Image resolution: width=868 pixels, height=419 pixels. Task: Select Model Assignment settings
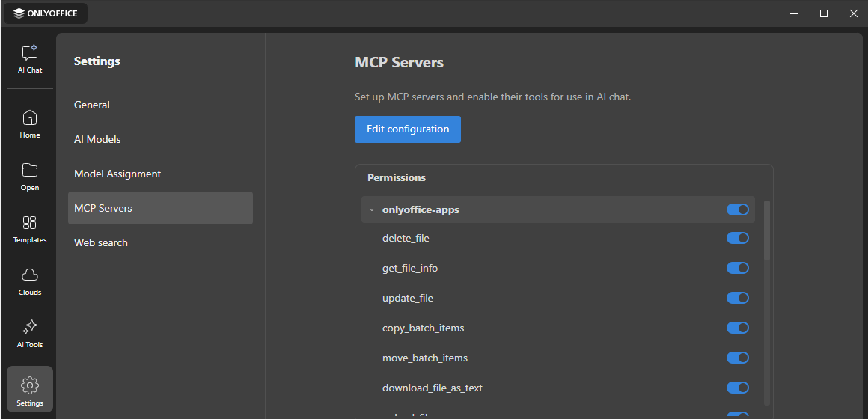click(161, 174)
